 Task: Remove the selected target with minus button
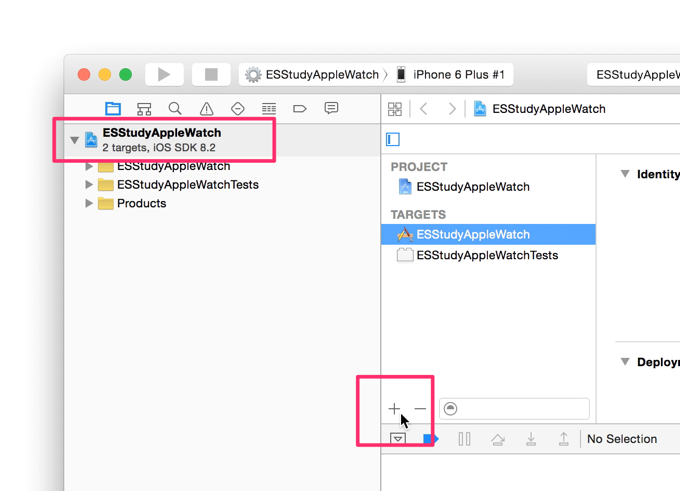click(420, 409)
